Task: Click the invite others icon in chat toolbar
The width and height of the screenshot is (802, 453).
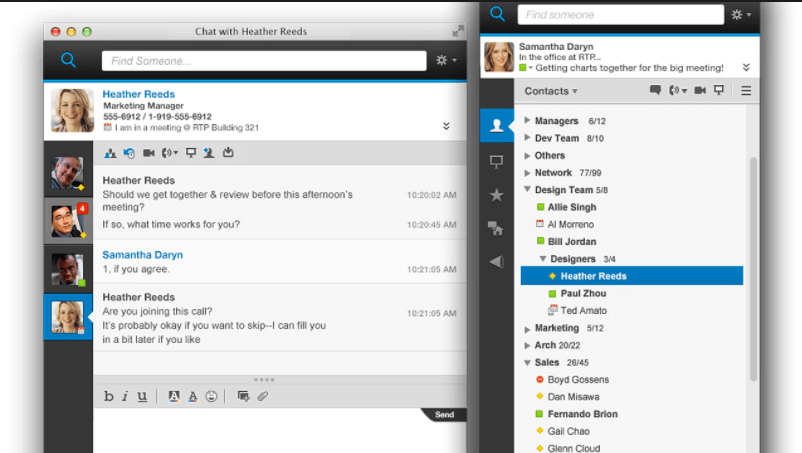Action: click(110, 153)
